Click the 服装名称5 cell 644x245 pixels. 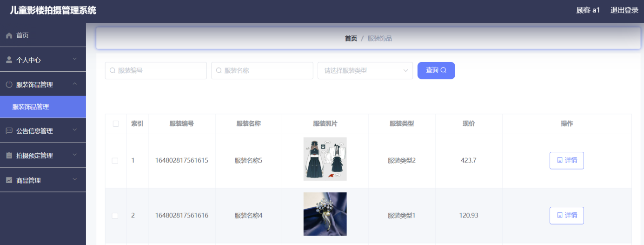pos(249,161)
